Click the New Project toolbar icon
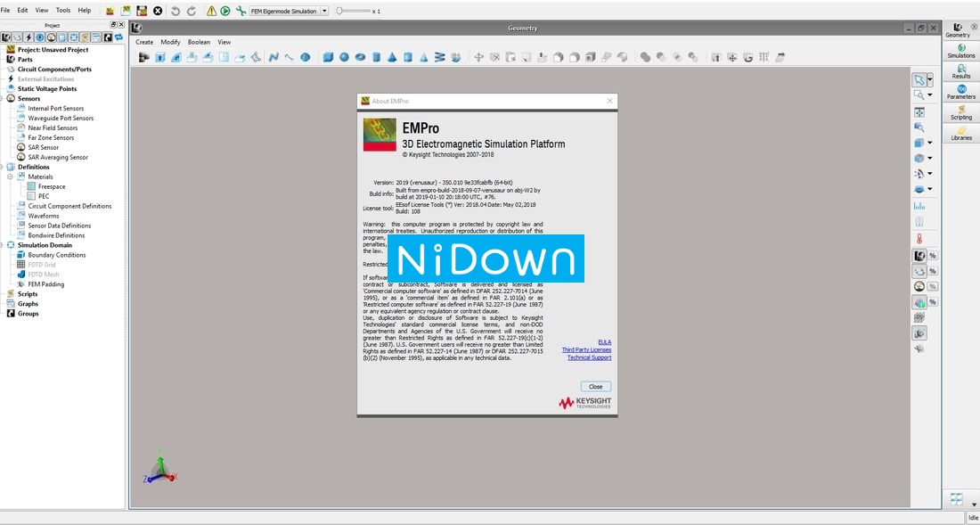This screenshot has height=525, width=980. coord(109,10)
